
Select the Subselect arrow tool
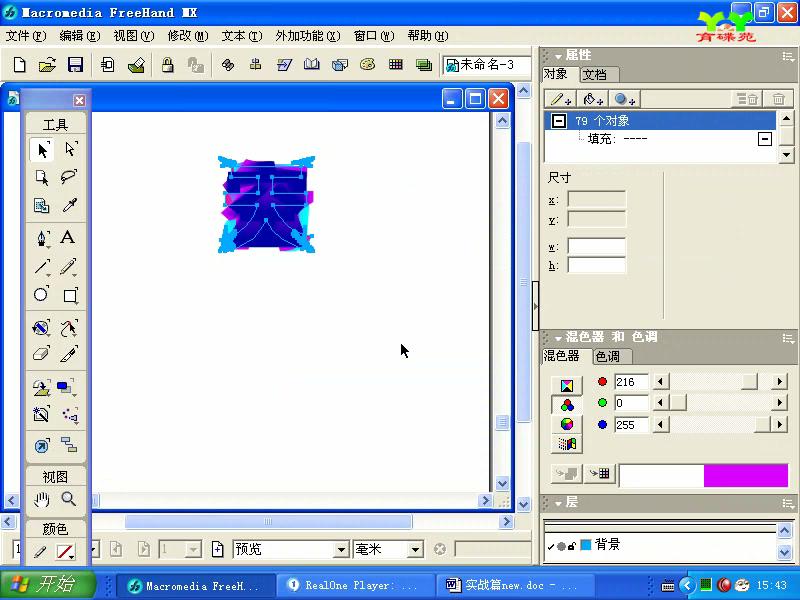tap(70, 149)
